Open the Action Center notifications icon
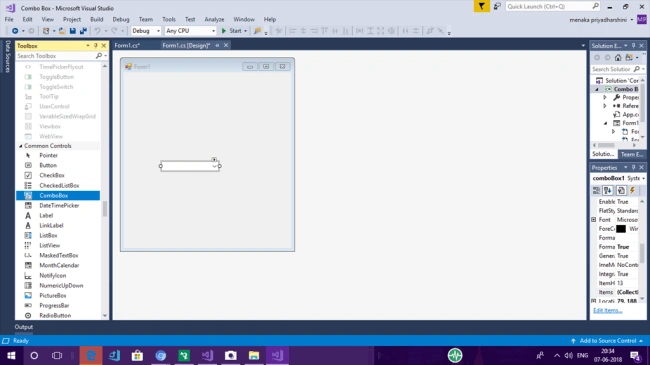Image resolution: width=650 pixels, height=365 pixels. pos(635,355)
